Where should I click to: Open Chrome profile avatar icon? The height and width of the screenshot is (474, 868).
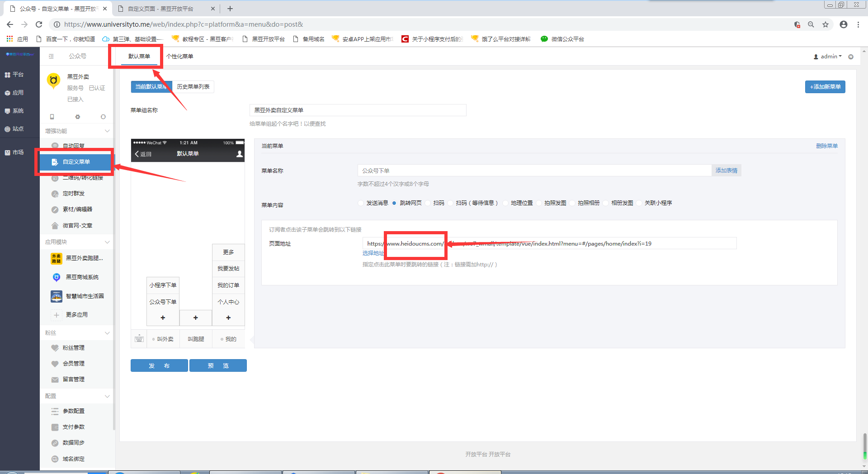[x=844, y=24]
